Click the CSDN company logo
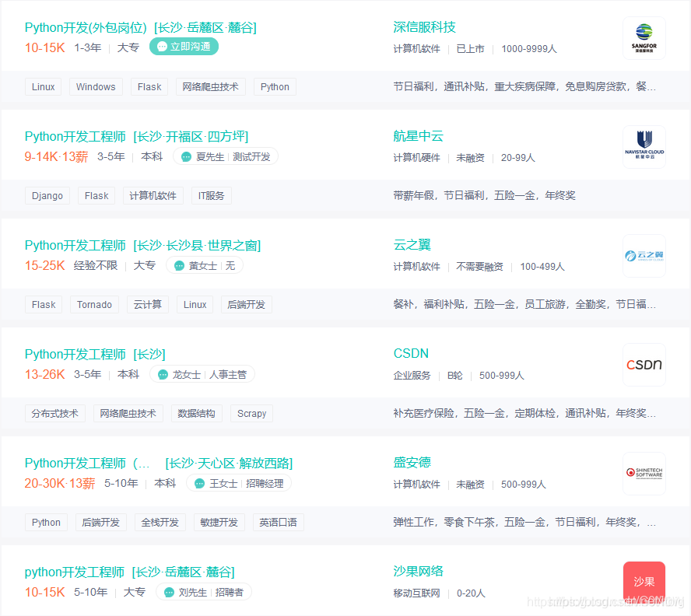This screenshot has height=616, width=691. pyautogui.click(x=644, y=365)
